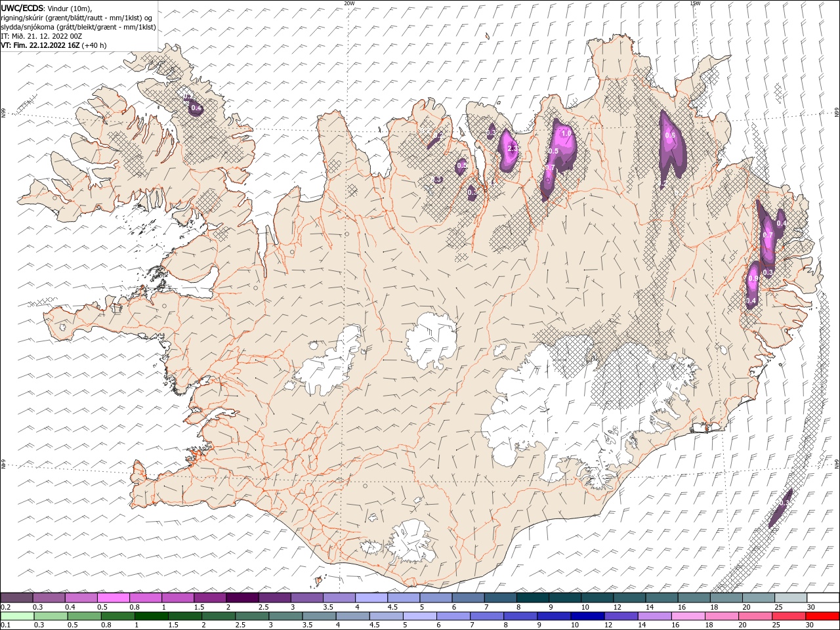Click the grey-purple 0.2 swatch in snow legend
The height and width of the screenshot is (630, 840).
[x=17, y=598]
